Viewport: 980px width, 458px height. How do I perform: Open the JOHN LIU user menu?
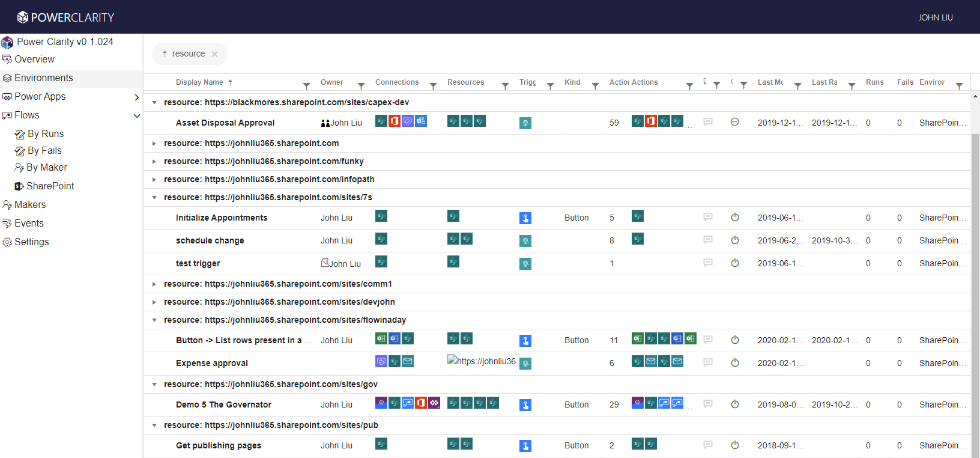[935, 17]
